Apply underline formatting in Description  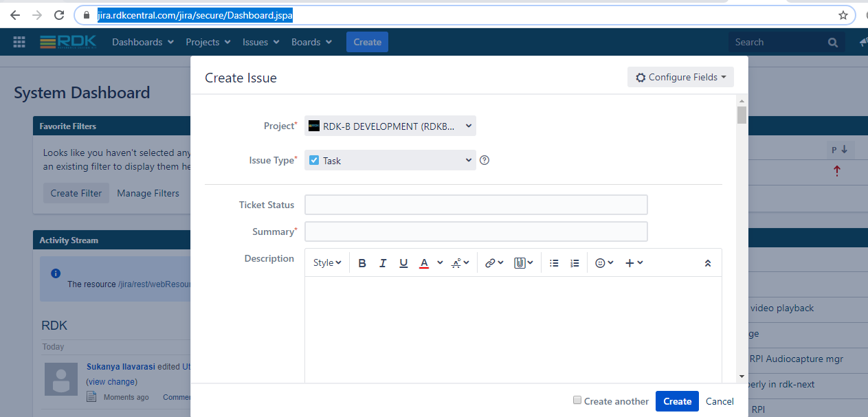(x=403, y=263)
